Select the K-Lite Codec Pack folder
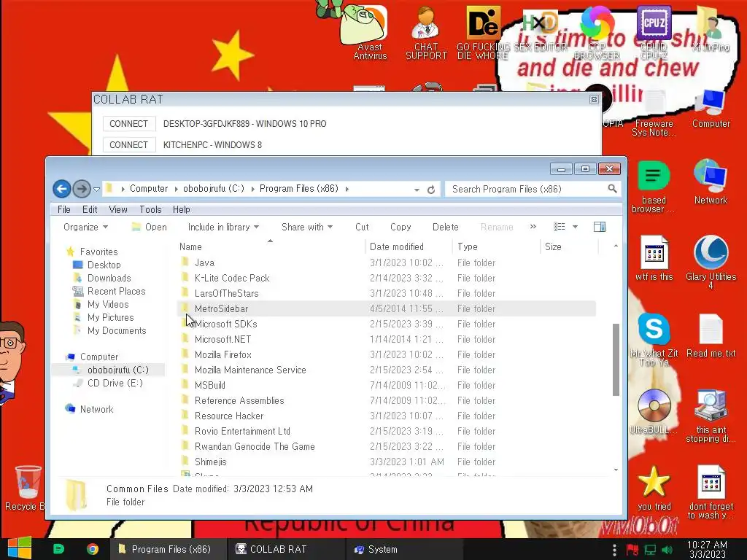 386,278
